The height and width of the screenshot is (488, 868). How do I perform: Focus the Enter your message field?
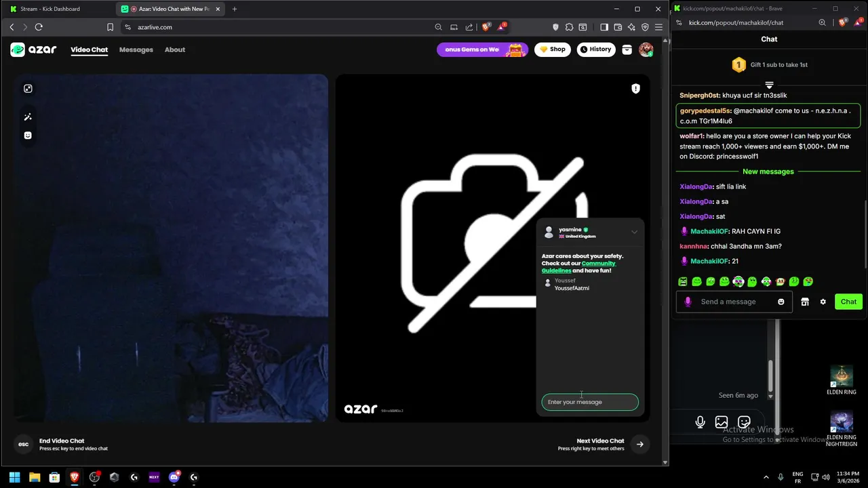click(590, 402)
